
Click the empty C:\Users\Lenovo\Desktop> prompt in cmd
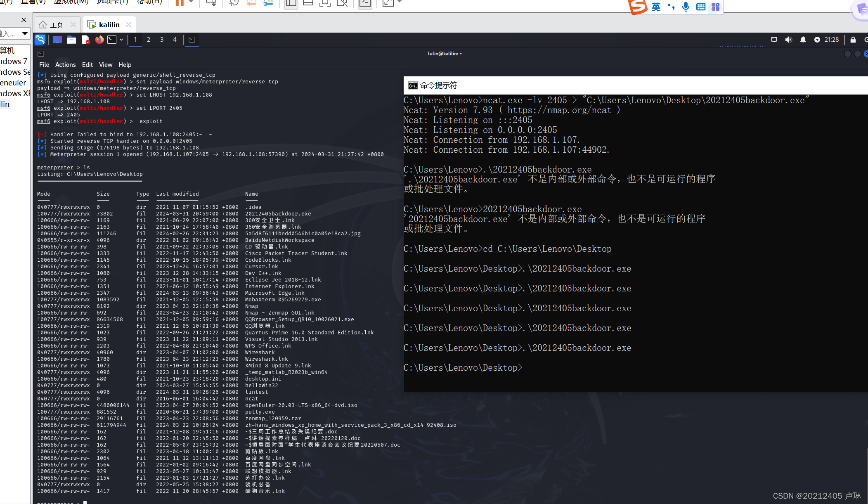(x=463, y=368)
